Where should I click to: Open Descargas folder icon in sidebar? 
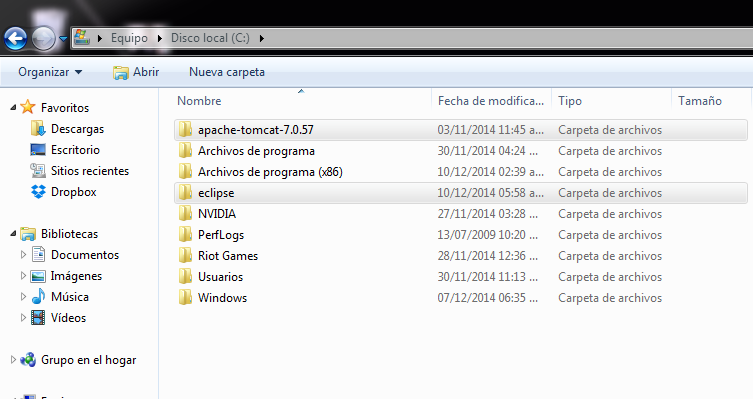[x=38, y=128]
